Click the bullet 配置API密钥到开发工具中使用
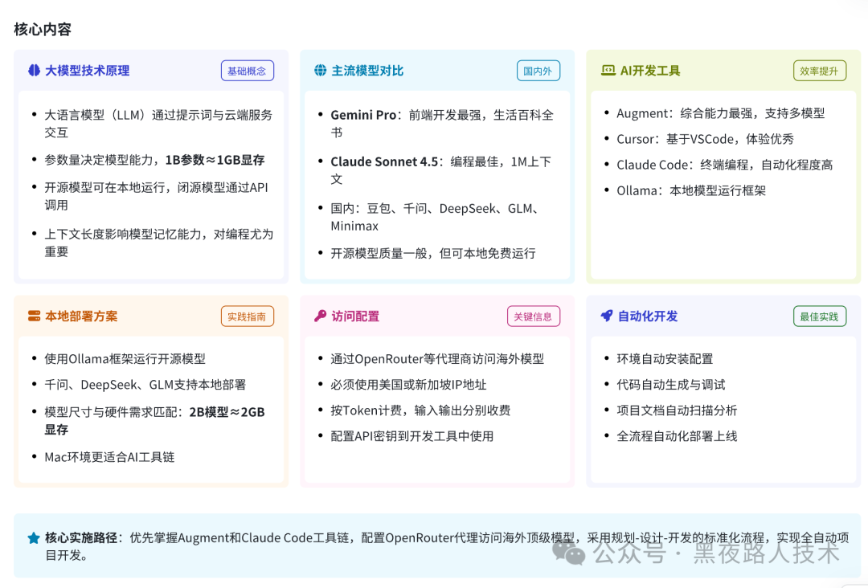 [411, 436]
